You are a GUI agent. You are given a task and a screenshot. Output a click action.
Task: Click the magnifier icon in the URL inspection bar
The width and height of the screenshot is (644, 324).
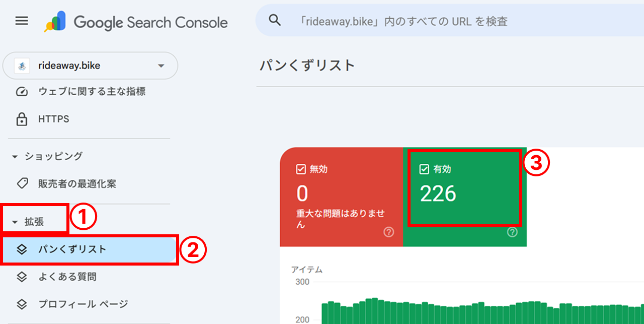(274, 20)
